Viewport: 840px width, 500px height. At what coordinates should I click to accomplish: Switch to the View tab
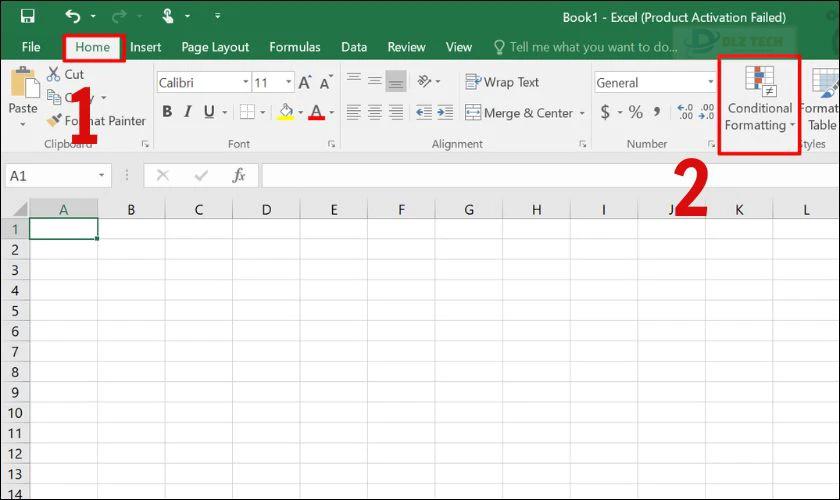point(459,47)
